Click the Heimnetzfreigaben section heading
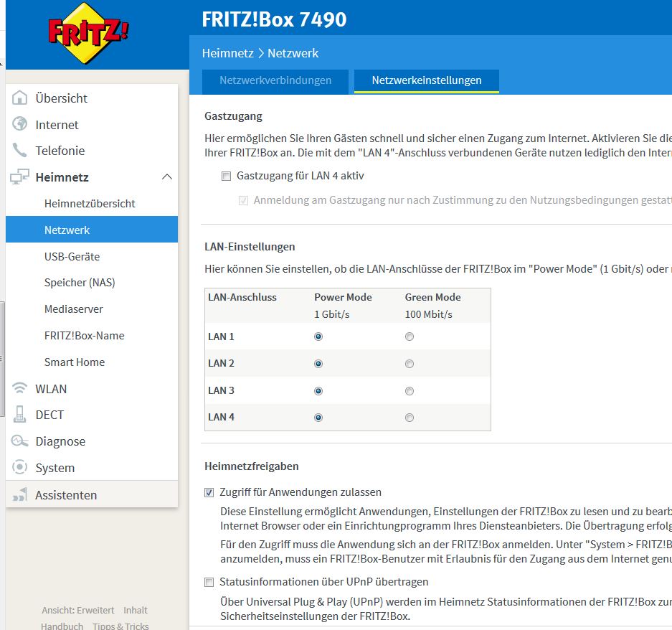 (252, 466)
